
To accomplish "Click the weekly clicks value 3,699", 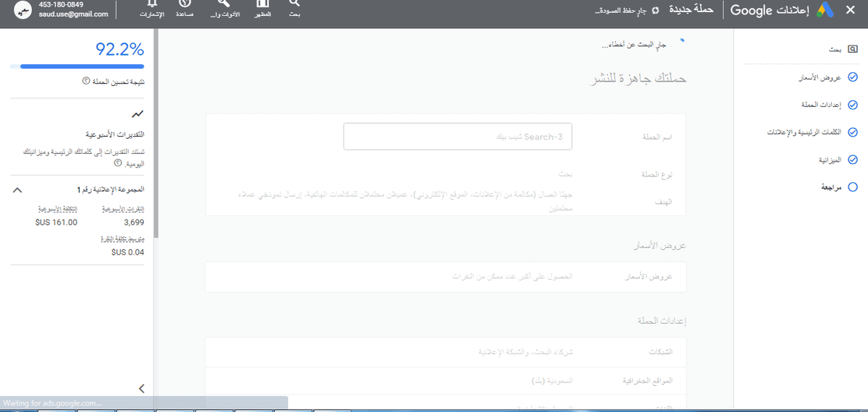I will pos(135,223).
